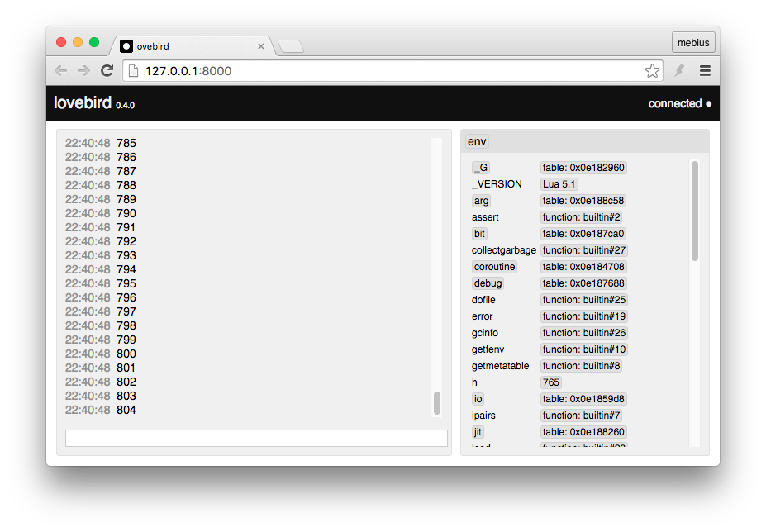Click the value table: 0x0e182960

[583, 168]
